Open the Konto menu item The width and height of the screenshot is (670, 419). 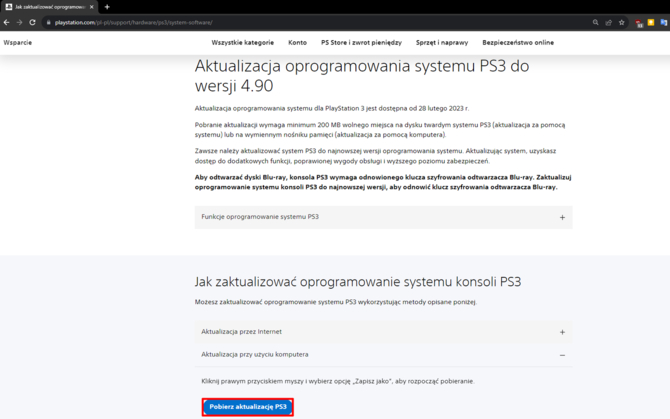pos(297,42)
